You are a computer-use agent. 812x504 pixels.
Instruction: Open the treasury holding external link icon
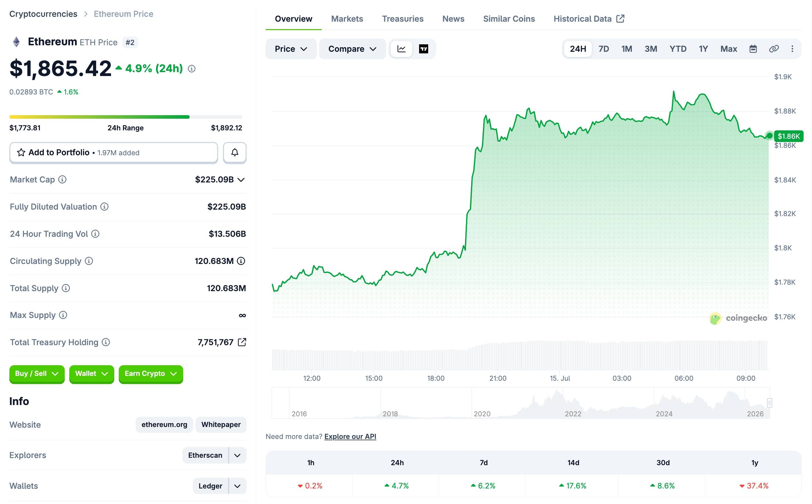pyautogui.click(x=242, y=342)
